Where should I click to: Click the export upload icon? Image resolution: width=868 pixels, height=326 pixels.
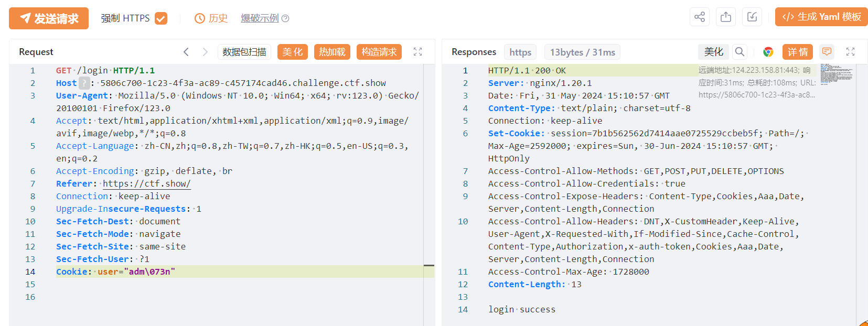click(726, 17)
